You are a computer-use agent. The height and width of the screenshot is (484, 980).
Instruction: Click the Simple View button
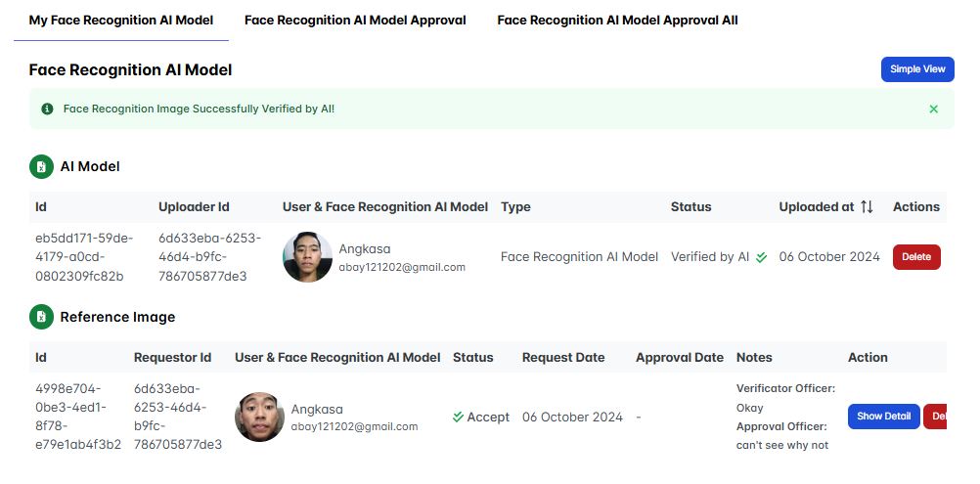coord(916,69)
